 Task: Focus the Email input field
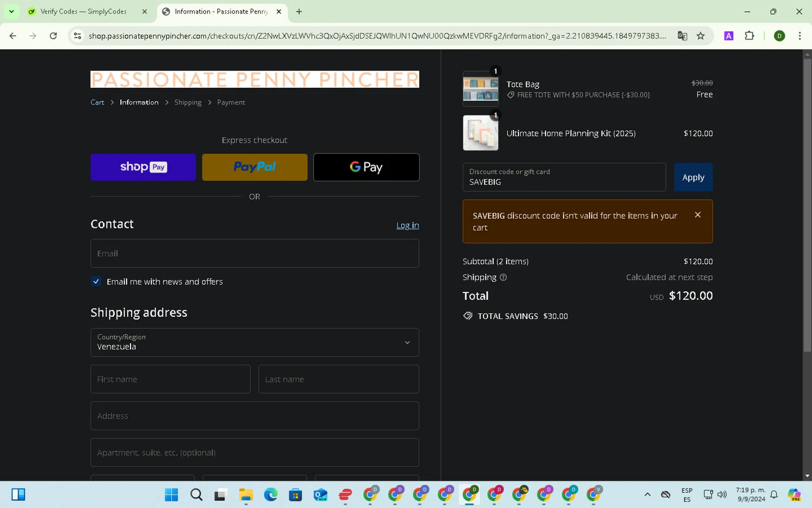click(254, 253)
